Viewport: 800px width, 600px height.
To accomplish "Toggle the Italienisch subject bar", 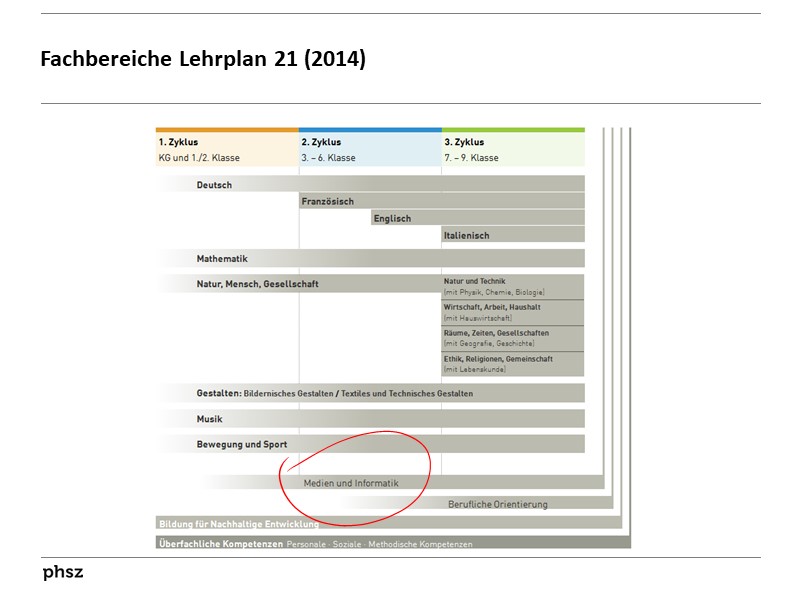I will point(468,235).
